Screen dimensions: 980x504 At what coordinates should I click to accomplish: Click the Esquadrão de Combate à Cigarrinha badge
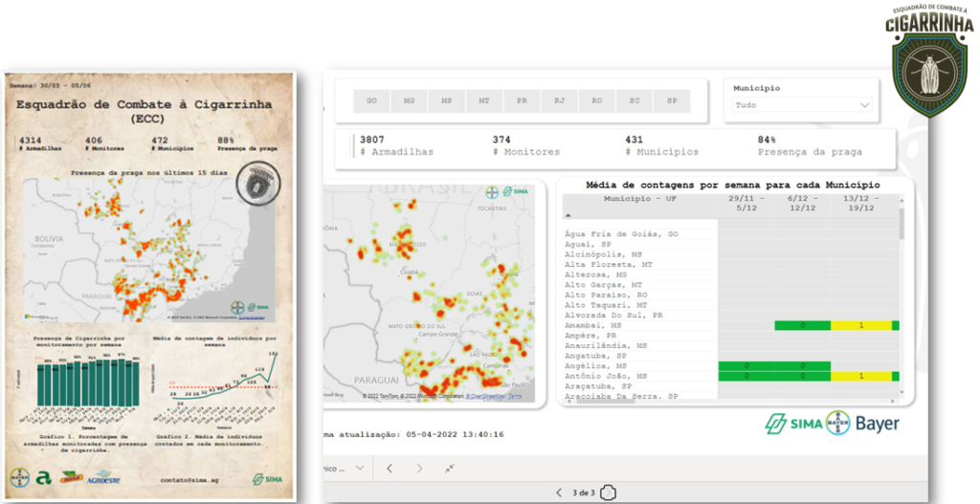click(x=928, y=61)
